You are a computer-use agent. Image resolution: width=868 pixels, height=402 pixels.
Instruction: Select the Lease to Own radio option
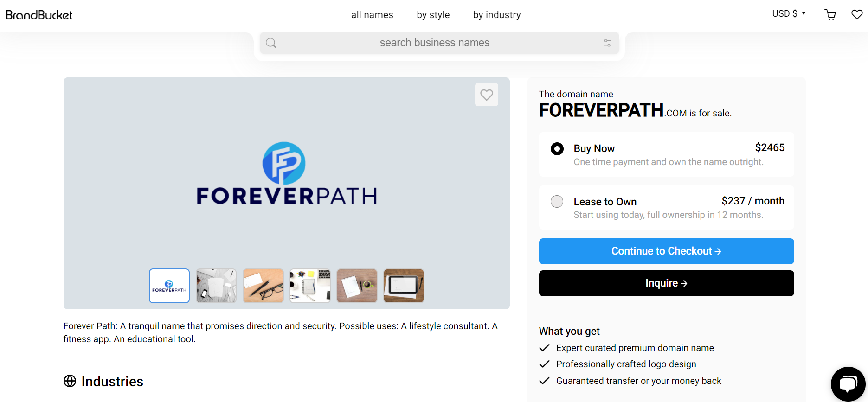pyautogui.click(x=557, y=202)
